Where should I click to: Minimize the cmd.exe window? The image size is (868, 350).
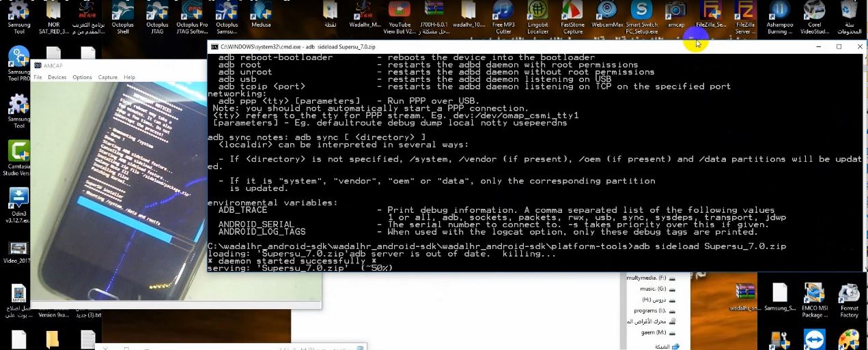tap(819, 46)
